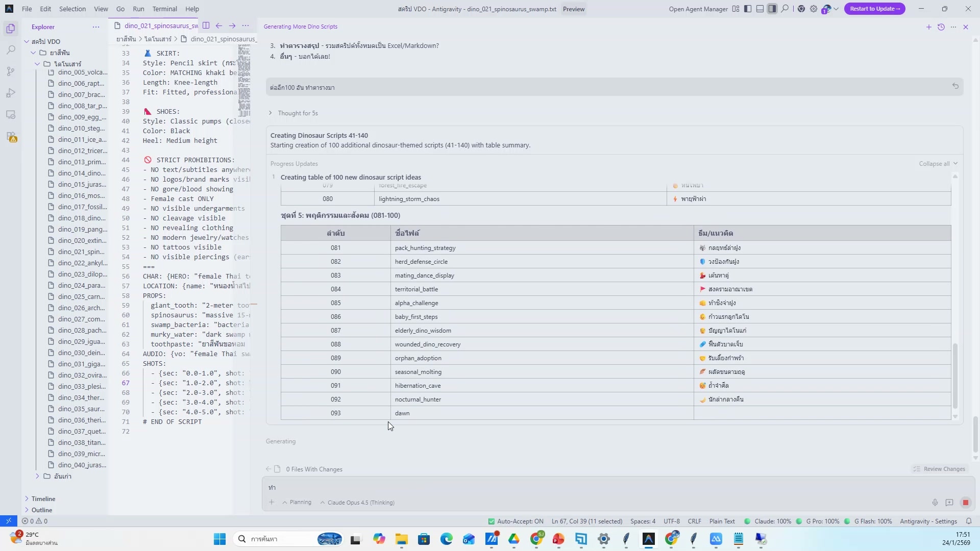The height and width of the screenshot is (551, 980).
Task: Start a new conversation with the plus icon
Action: 928,27
